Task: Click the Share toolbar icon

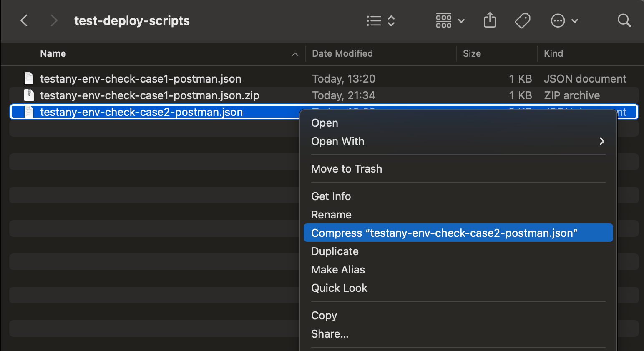Action: [490, 20]
